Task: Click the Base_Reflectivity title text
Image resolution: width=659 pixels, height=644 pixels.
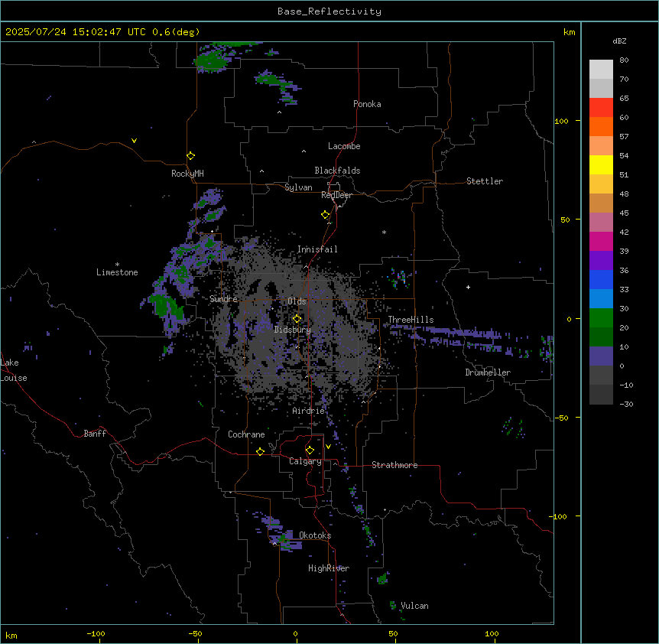Action: pos(329,11)
